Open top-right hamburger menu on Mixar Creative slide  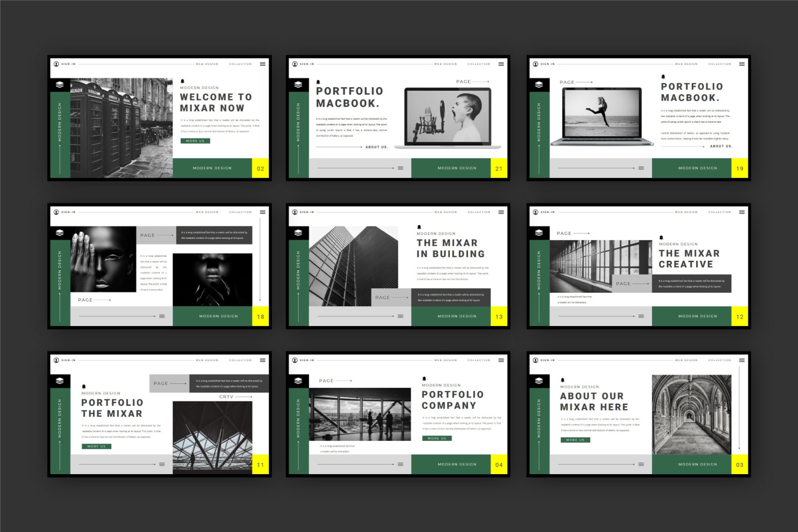tap(742, 212)
